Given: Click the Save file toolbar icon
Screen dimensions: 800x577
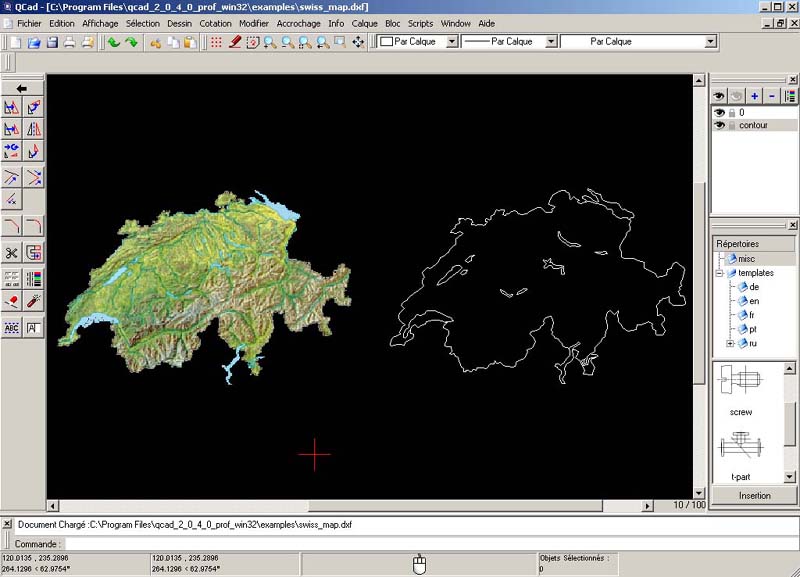Looking at the screenshot, I should pyautogui.click(x=52, y=42).
